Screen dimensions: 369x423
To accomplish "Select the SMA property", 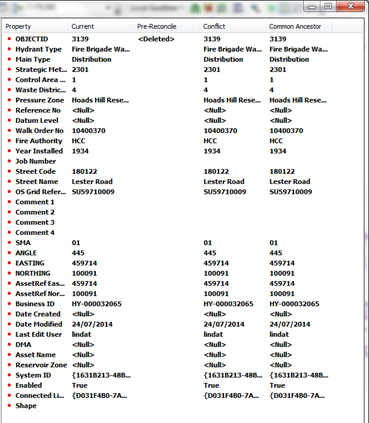I will [x=23, y=243].
